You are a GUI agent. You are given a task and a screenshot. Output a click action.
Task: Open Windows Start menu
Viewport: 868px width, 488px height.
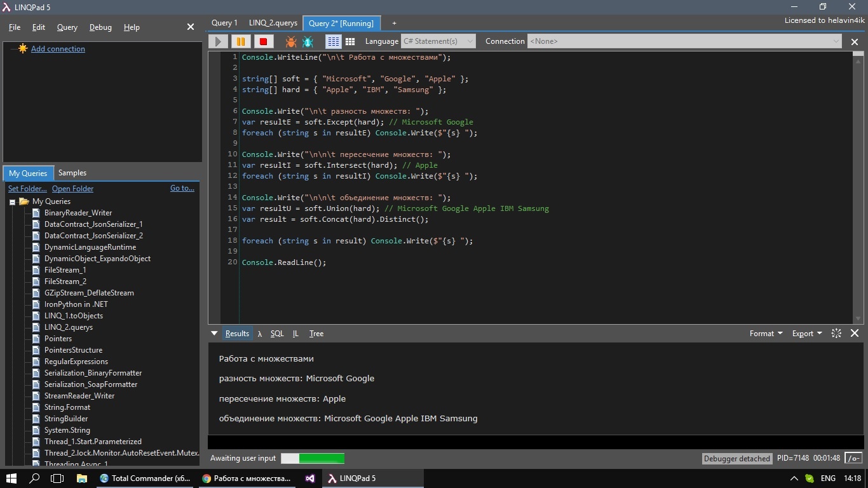pos(11,478)
